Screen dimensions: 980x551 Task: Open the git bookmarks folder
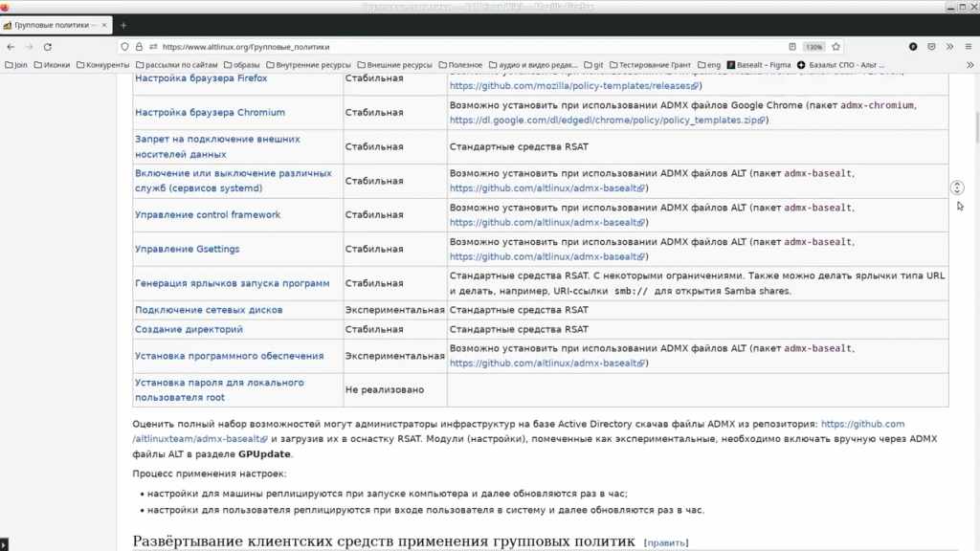point(593,65)
